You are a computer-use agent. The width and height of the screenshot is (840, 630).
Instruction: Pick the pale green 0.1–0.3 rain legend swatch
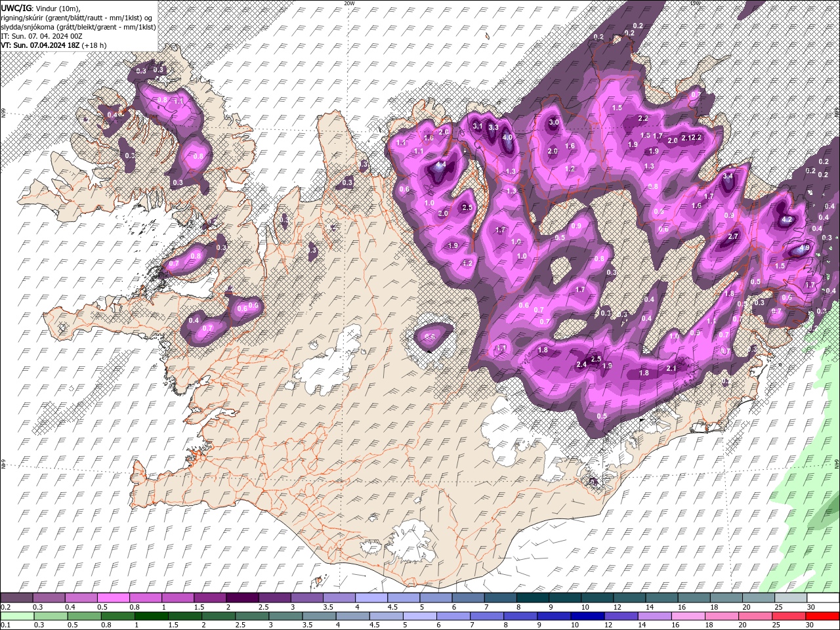click(17, 616)
